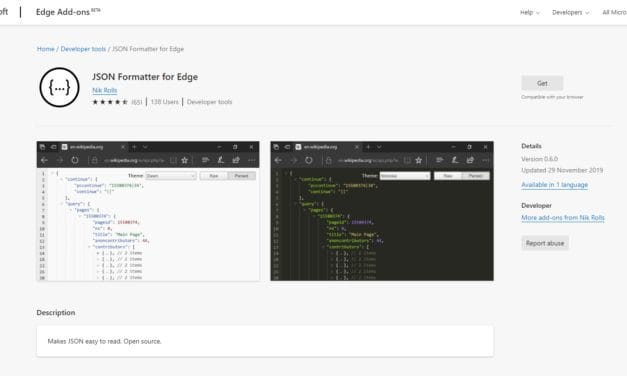This screenshot has width=627, height=376.
Task: Click the 138 Users text
Action: (x=165, y=102)
